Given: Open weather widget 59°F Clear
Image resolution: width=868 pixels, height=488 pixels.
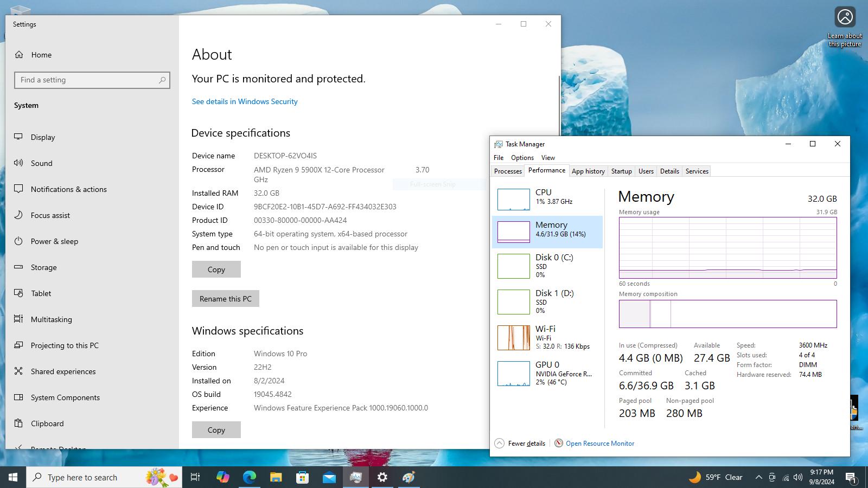Looking at the screenshot, I should tap(715, 477).
